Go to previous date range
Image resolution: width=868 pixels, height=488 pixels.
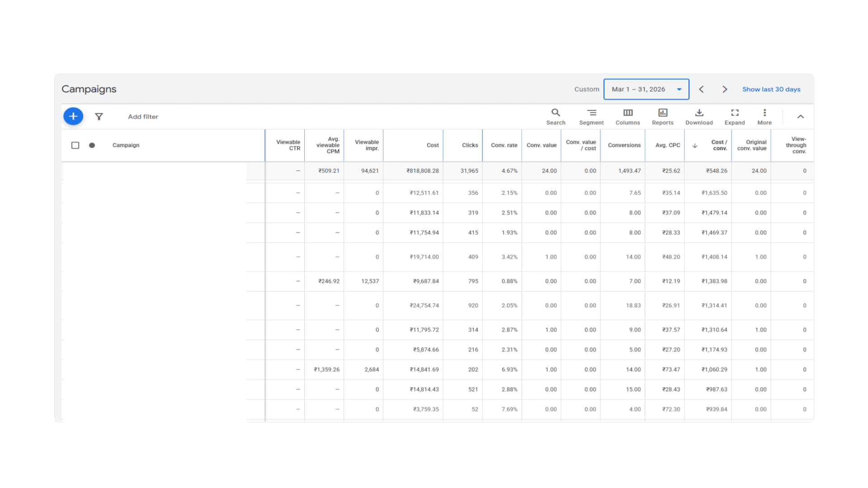point(701,89)
